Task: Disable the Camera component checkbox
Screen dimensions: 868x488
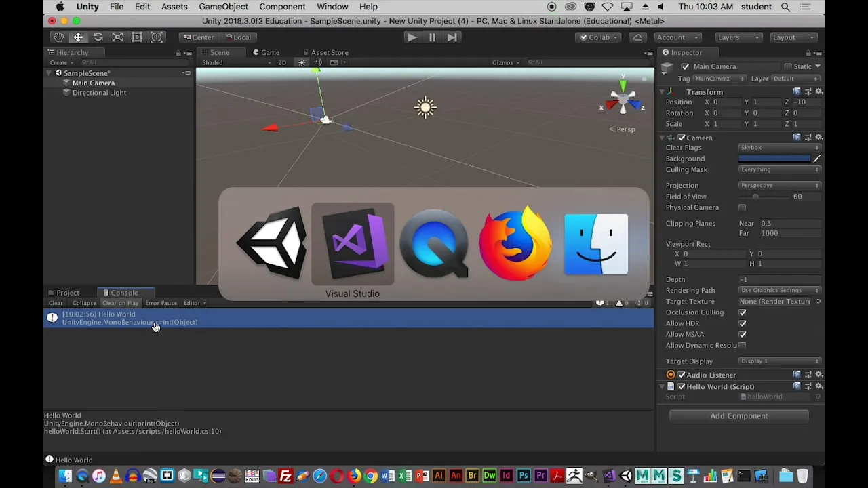Action: coord(682,138)
